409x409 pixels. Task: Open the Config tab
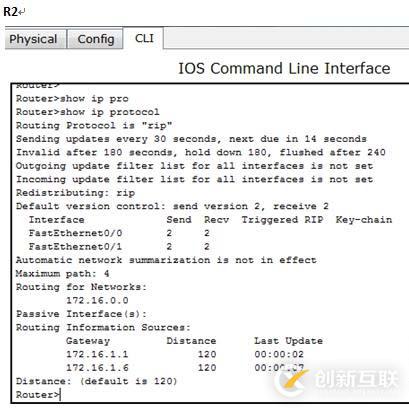(95, 39)
